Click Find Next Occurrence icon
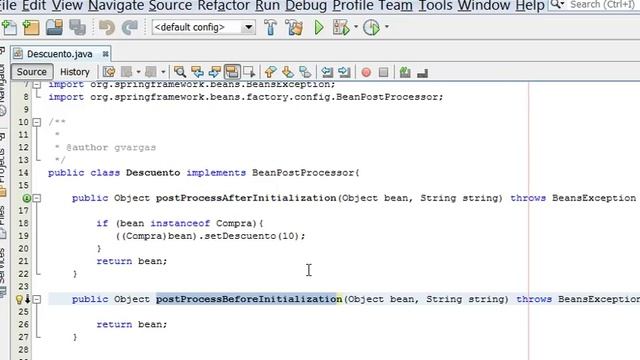Viewport: 640px width, 360px height. click(x=215, y=72)
